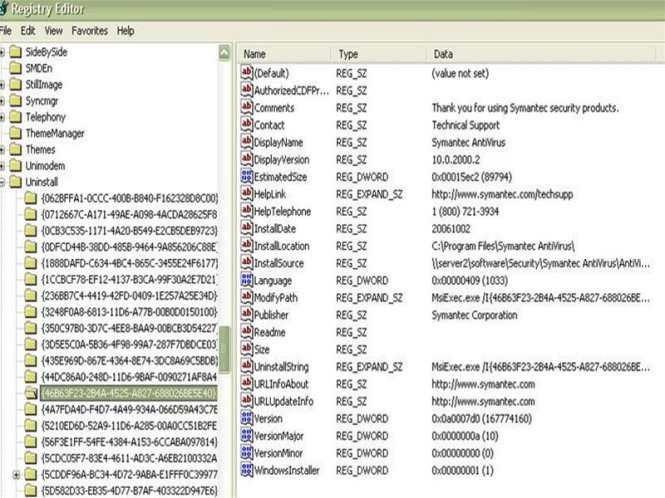Click the folder icon of the {062BFFA1-0CCC... key
The height and width of the screenshot is (498, 665).
coord(31,198)
